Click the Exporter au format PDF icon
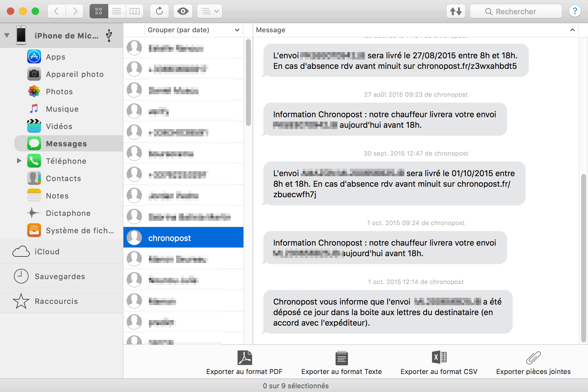The image size is (588, 392). pos(245,358)
